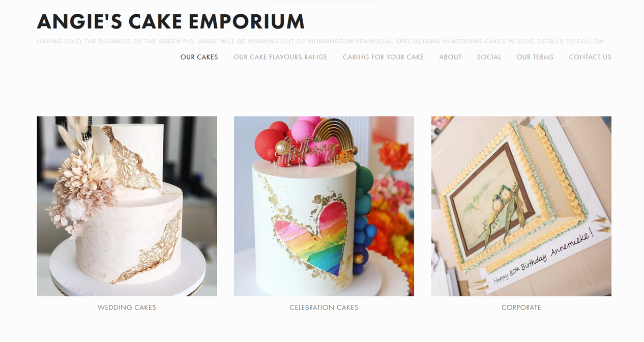Click the Corporate caption link
The width and height of the screenshot is (644, 342).
[x=521, y=307]
